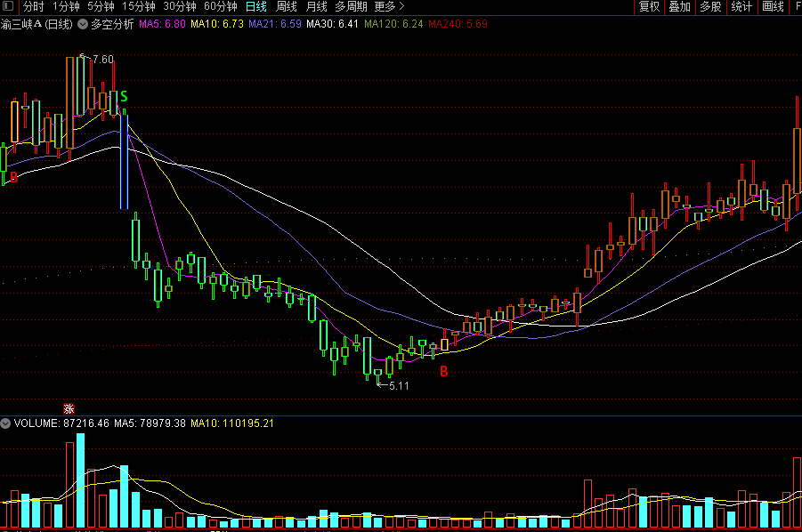Click the volume MA5: 78979.38 label
Viewport: 802px width, 532px height.
150,423
